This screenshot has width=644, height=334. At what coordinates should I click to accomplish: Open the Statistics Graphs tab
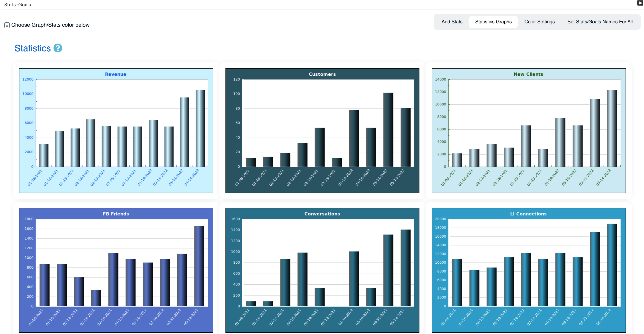click(x=493, y=21)
